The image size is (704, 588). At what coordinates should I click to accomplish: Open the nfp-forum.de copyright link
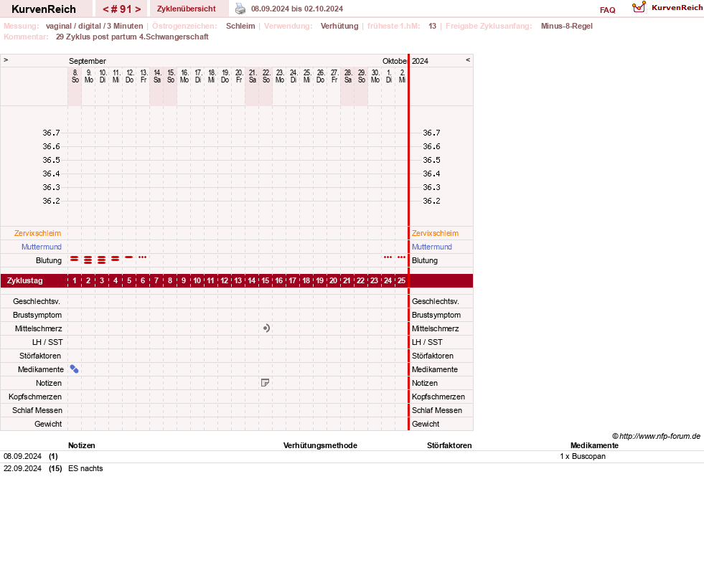pyautogui.click(x=656, y=436)
